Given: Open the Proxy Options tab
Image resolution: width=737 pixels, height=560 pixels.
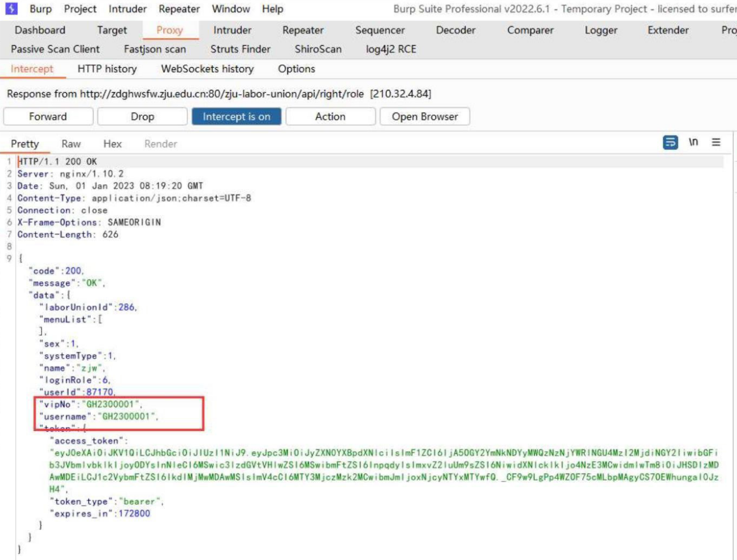Looking at the screenshot, I should point(296,69).
